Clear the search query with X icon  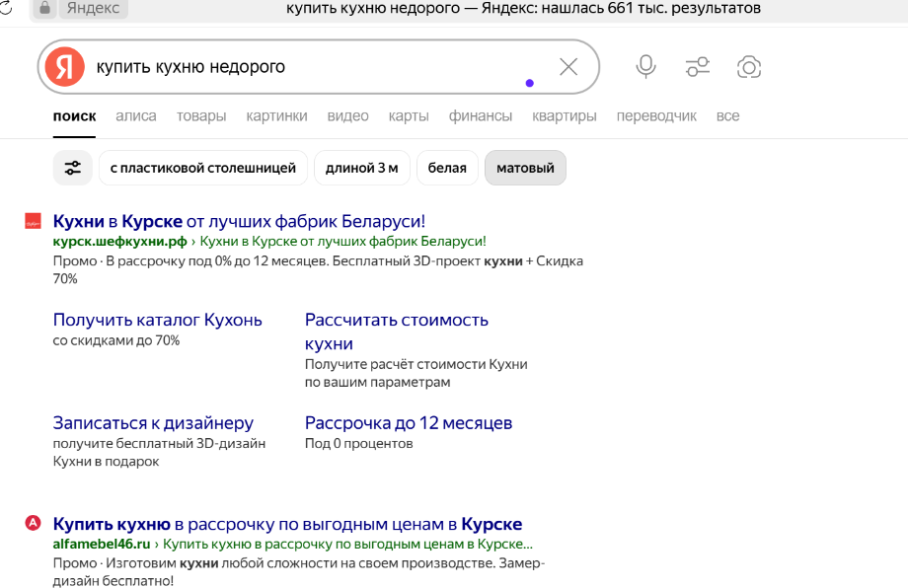(x=568, y=66)
